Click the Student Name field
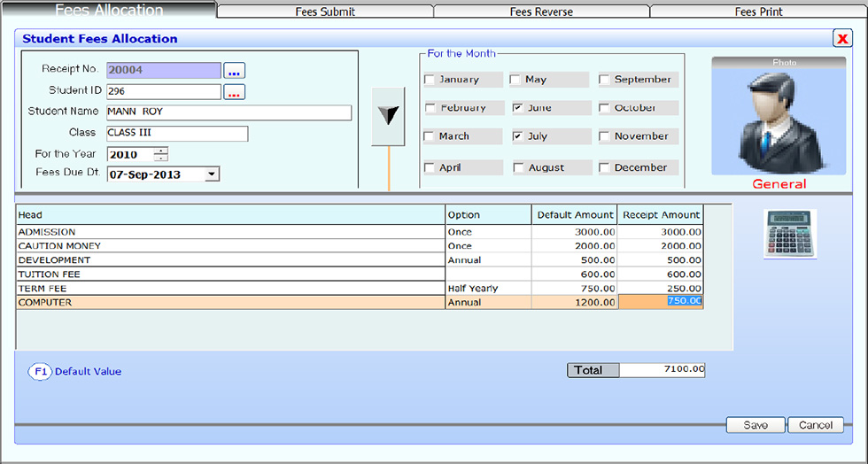Image resolution: width=868 pixels, height=464 pixels. coord(229,112)
